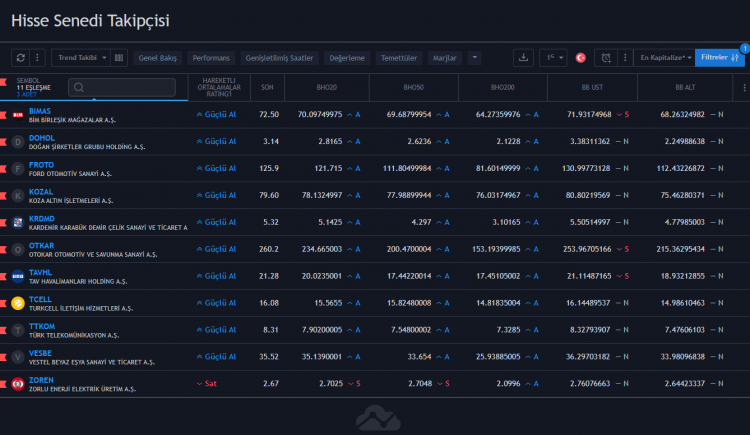Switch to Marjlar tab
Image resolution: width=750 pixels, height=435 pixels.
(444, 58)
